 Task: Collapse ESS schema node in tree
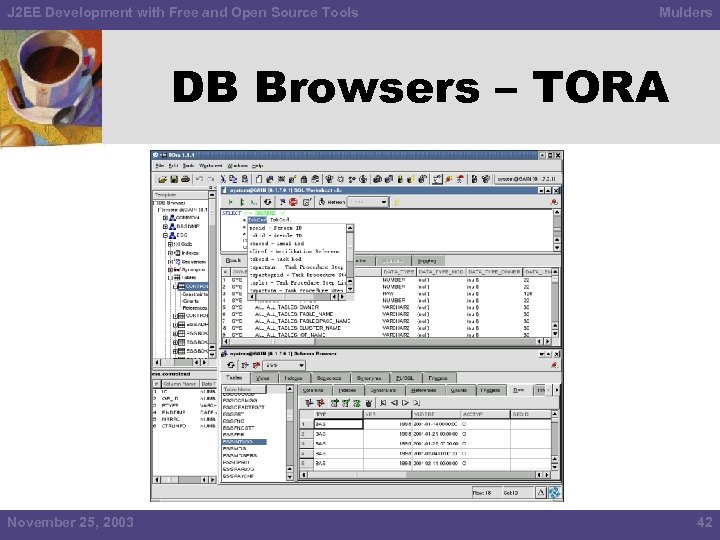pos(165,235)
